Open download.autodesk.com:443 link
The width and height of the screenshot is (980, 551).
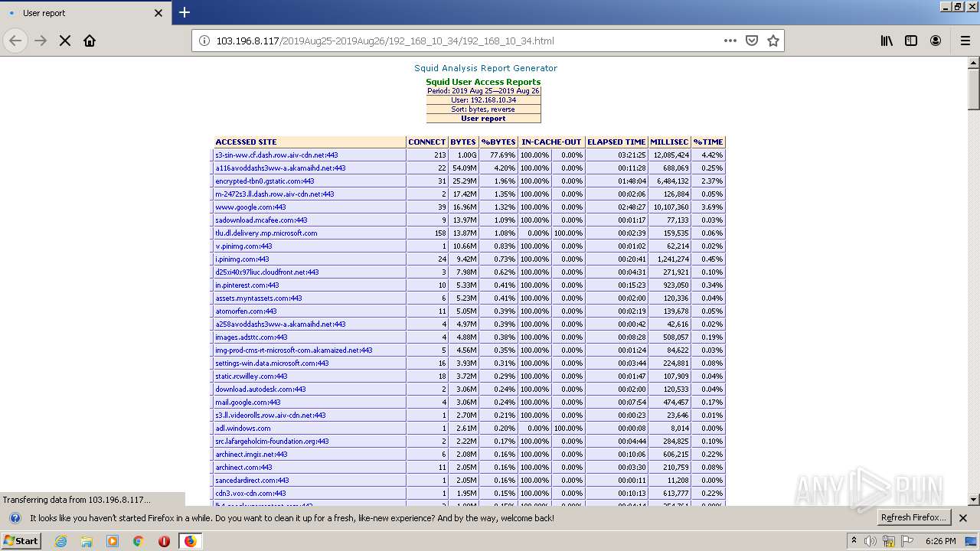pos(260,390)
